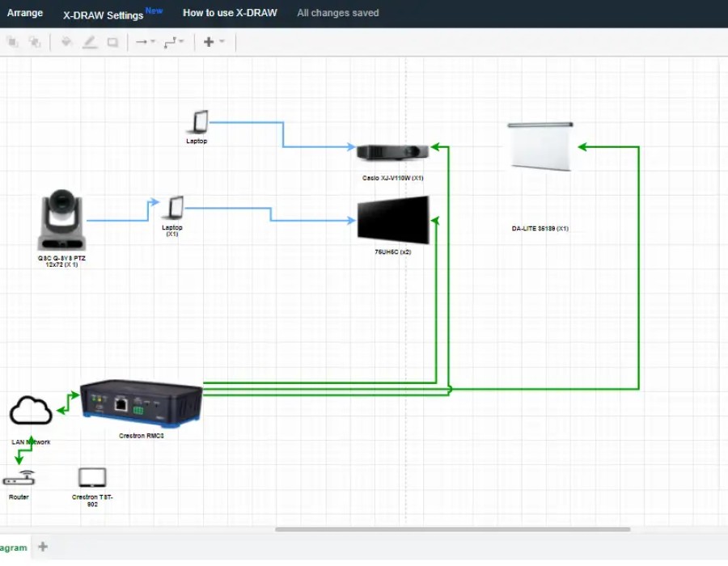This screenshot has height=566, width=728.
Task: Click the horizontal canvas scrollbar
Action: point(452,530)
